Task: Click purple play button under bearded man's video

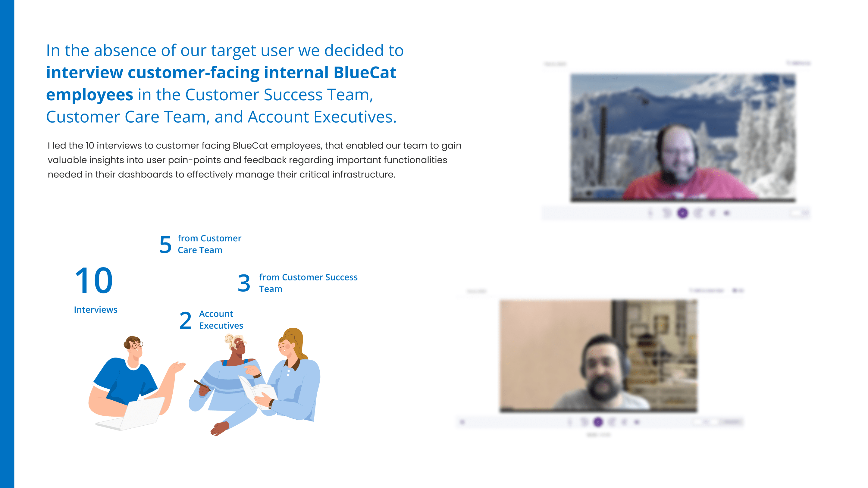Action: 598,422
